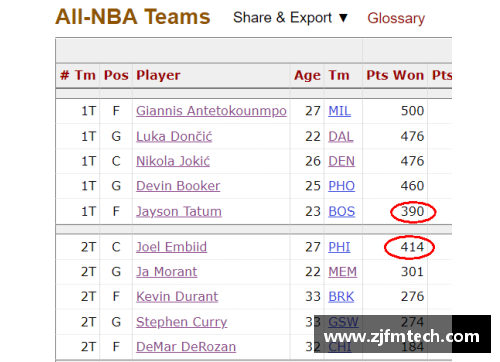Screen dimensions: 500x362
Task: Sort table by Pts Won column
Action: [x=395, y=75]
